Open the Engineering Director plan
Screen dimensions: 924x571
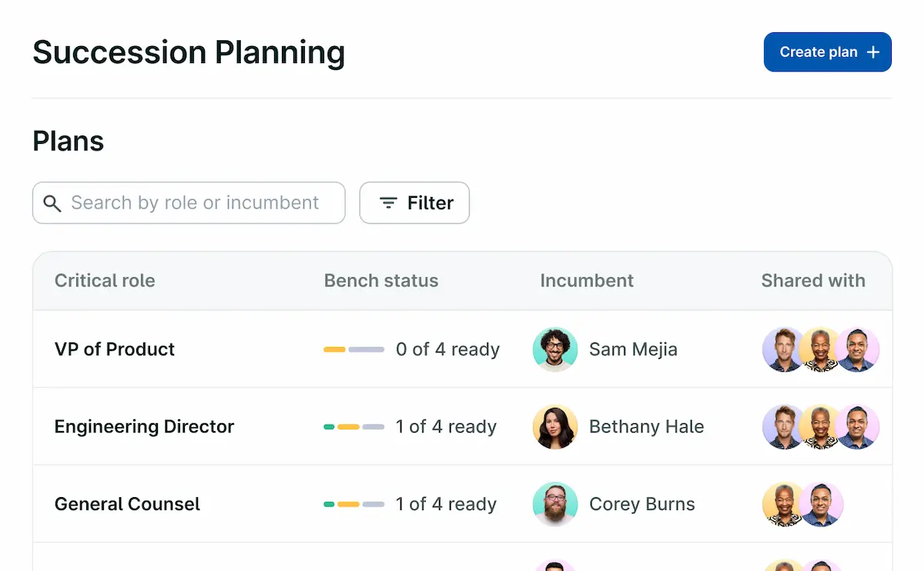(x=144, y=427)
